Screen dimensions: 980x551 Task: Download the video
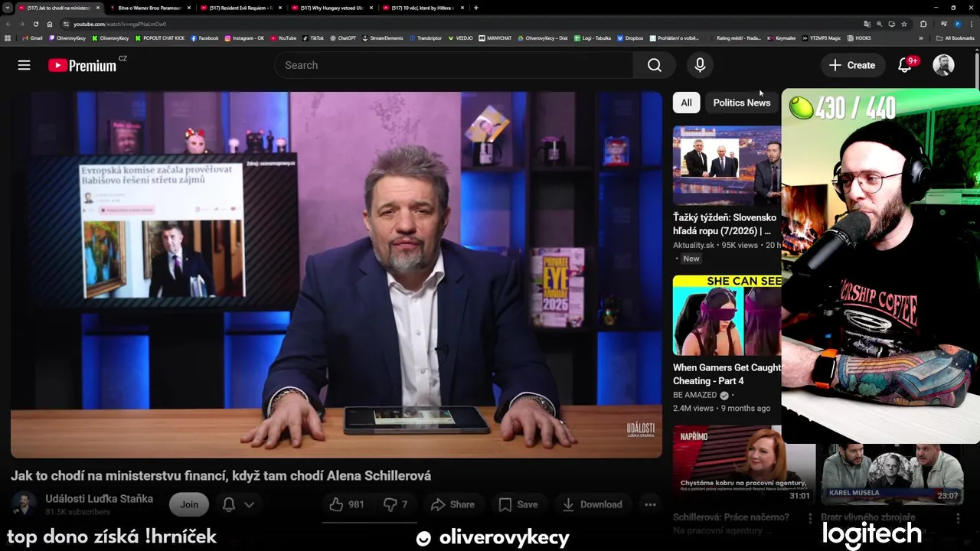pyautogui.click(x=592, y=504)
